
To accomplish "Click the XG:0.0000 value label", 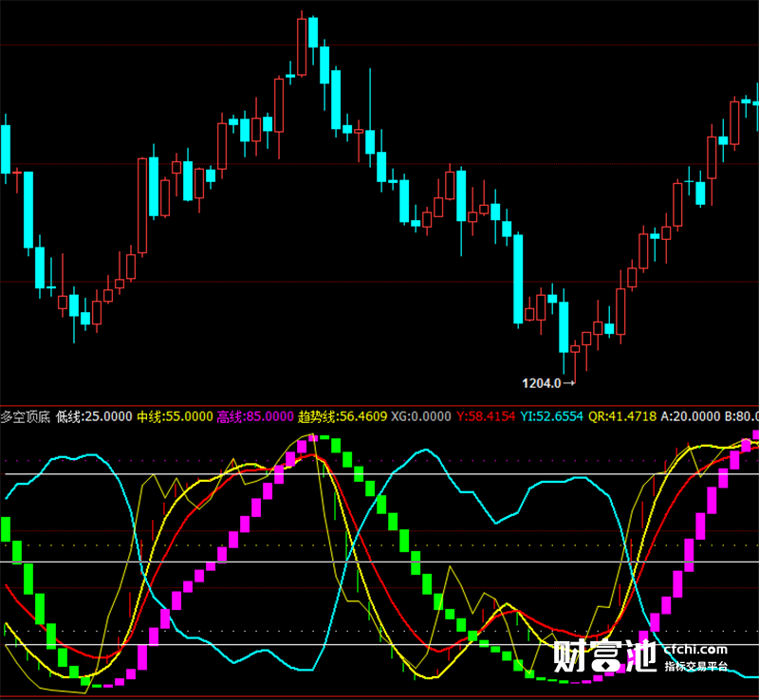I will tap(420, 416).
